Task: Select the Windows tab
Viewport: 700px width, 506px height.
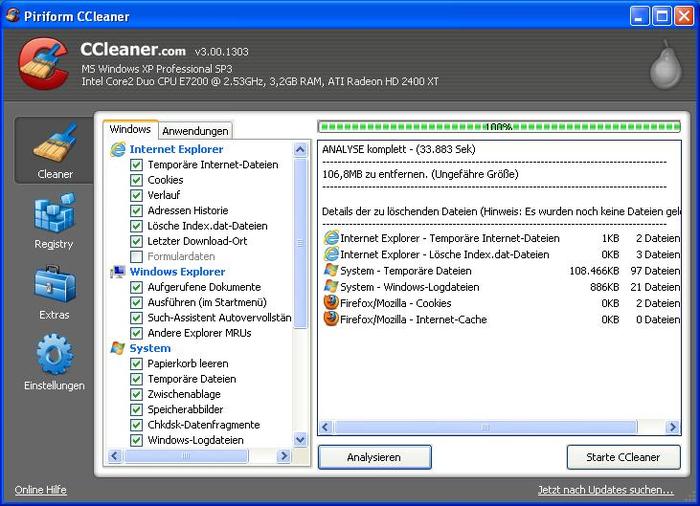Action: (130, 129)
